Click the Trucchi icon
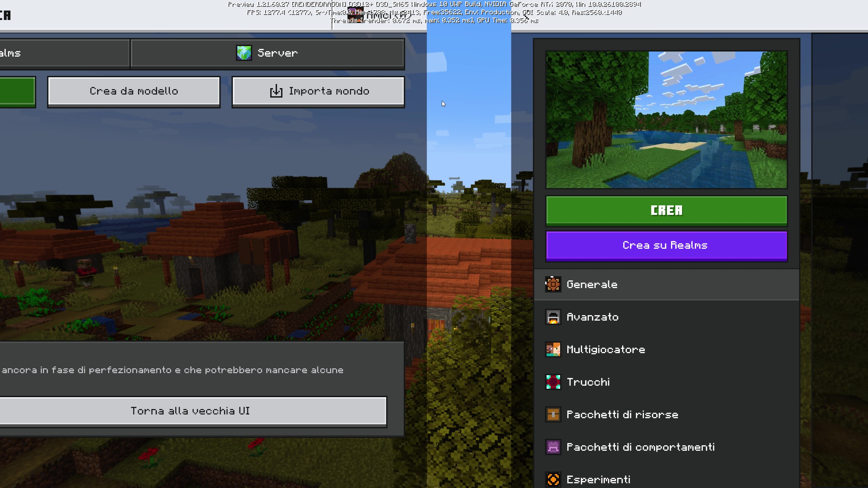868x488 pixels. (x=553, y=382)
